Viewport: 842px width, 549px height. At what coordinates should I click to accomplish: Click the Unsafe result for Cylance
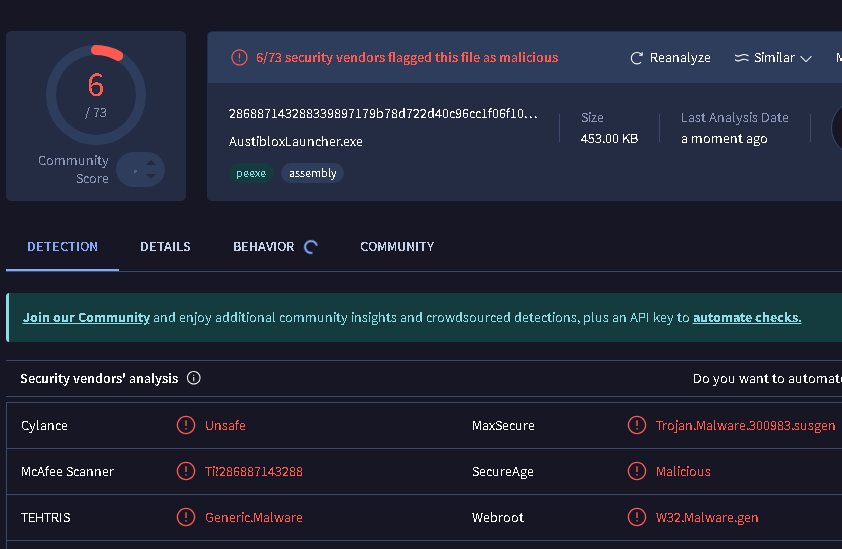coord(225,425)
